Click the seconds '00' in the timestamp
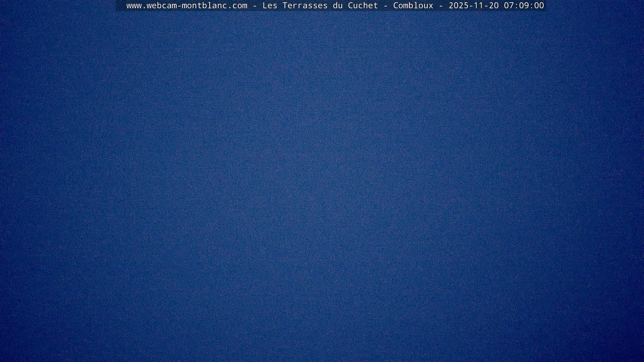 point(539,6)
